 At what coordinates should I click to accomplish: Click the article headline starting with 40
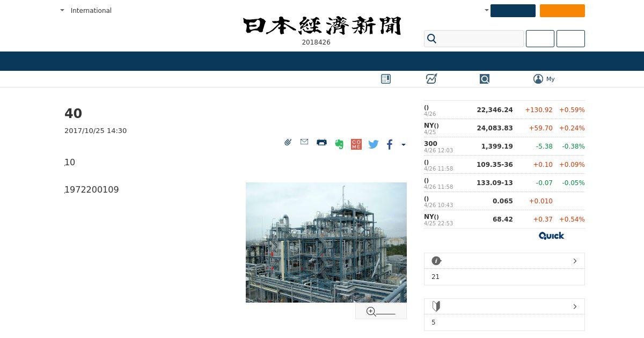click(x=74, y=113)
